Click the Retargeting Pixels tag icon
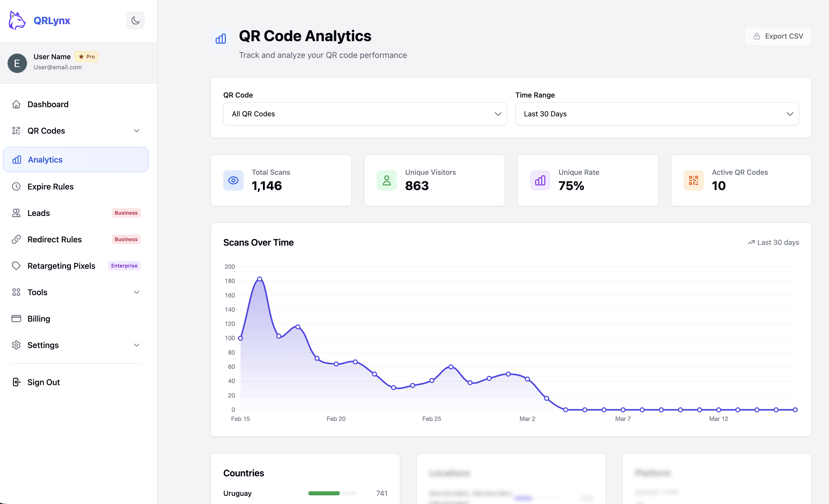The height and width of the screenshot is (504, 829). point(17,265)
